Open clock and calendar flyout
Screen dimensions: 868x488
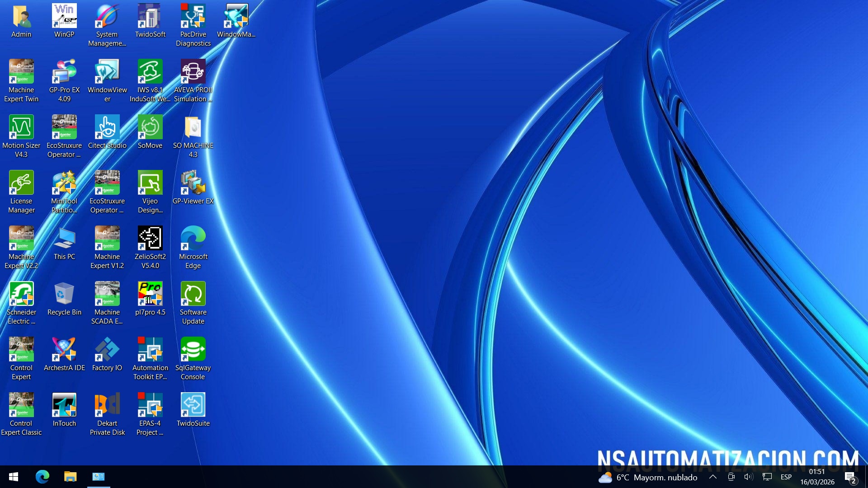pyautogui.click(x=817, y=477)
